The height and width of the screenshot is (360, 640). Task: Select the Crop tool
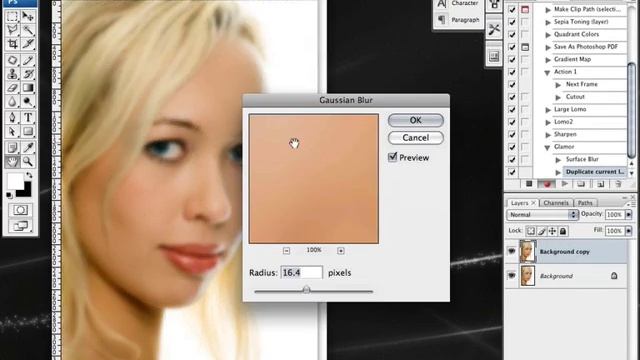click(12, 43)
